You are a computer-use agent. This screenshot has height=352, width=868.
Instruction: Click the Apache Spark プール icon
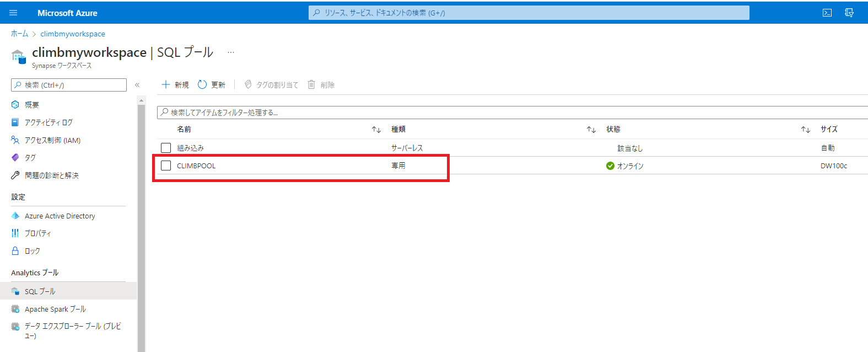point(15,309)
